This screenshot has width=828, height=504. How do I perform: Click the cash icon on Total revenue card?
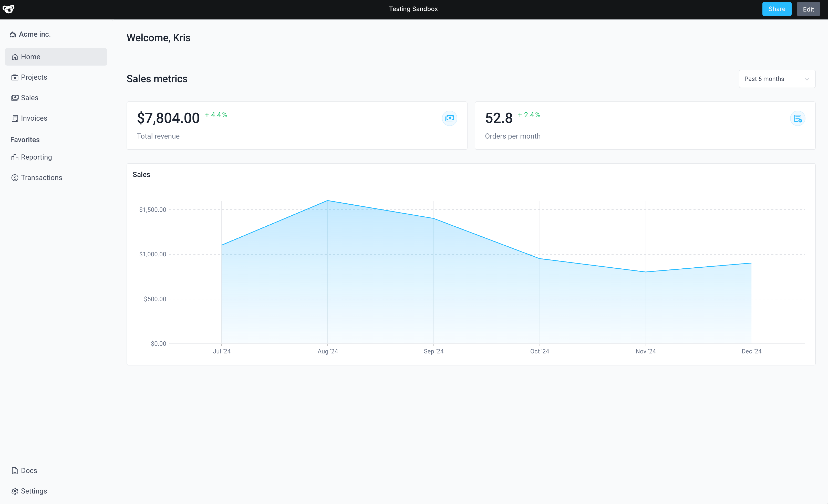[x=449, y=118]
